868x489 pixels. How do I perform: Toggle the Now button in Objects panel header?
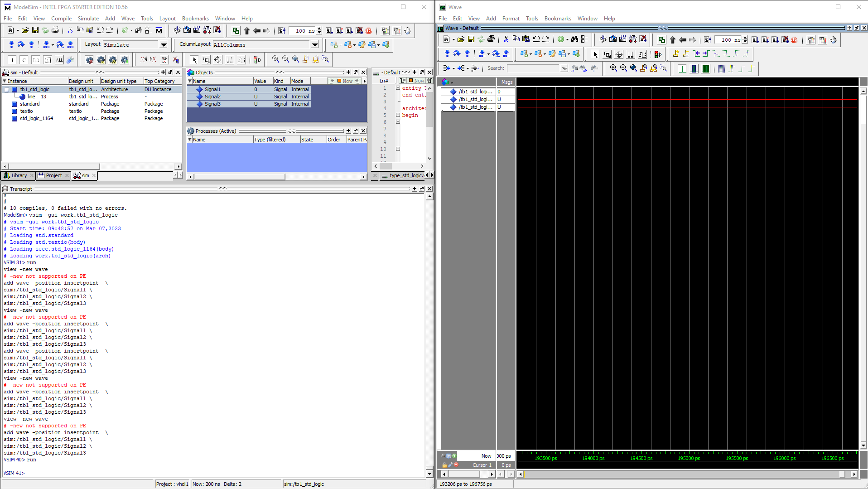[345, 81]
